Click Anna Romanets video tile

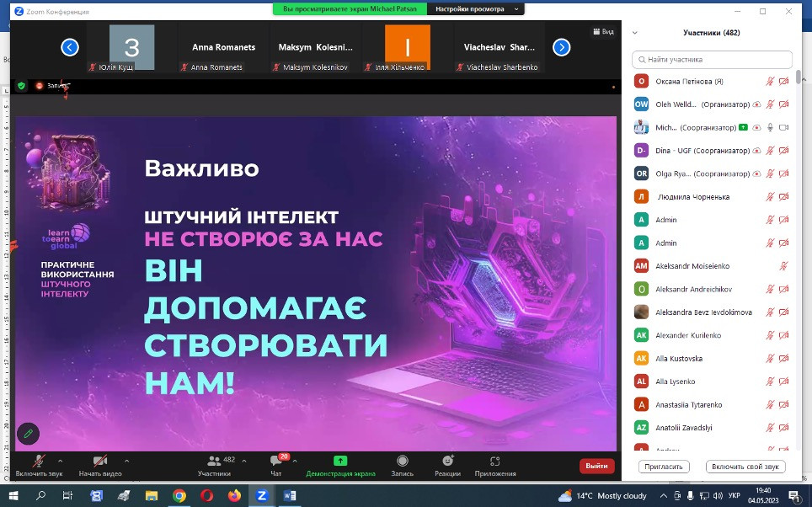(x=223, y=49)
